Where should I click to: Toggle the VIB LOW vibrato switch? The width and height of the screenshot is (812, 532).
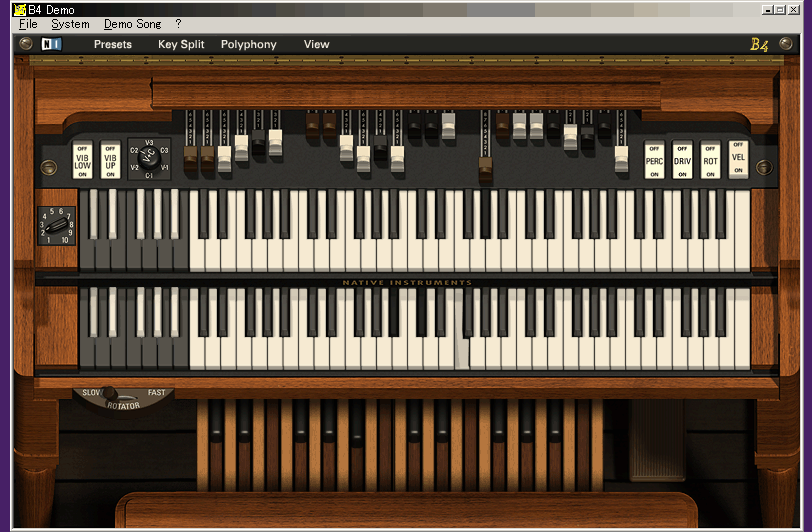click(82, 161)
